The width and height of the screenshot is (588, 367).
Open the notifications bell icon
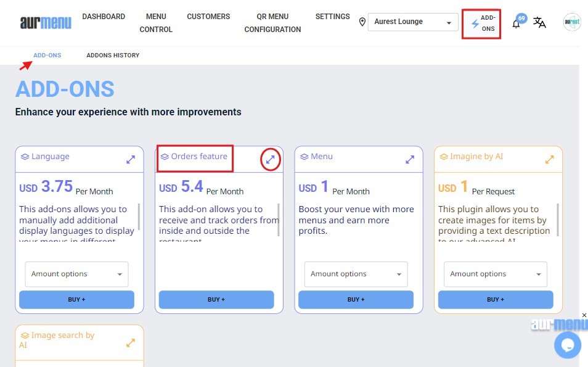click(517, 24)
